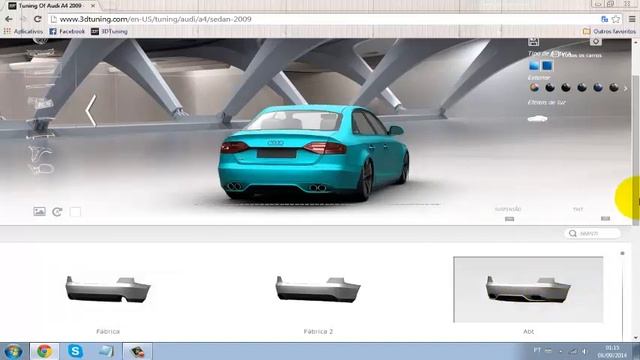Open Chrome from the taskbar
The image size is (640, 360).
[44, 351]
